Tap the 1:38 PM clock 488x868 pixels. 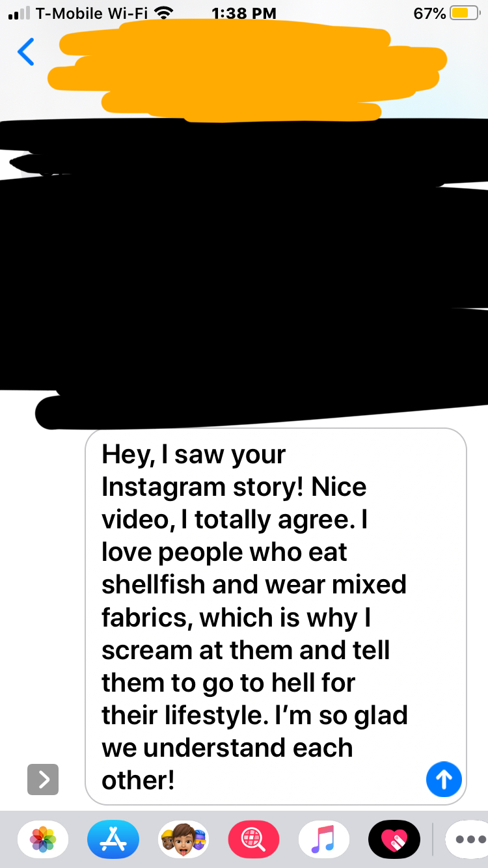point(244,13)
